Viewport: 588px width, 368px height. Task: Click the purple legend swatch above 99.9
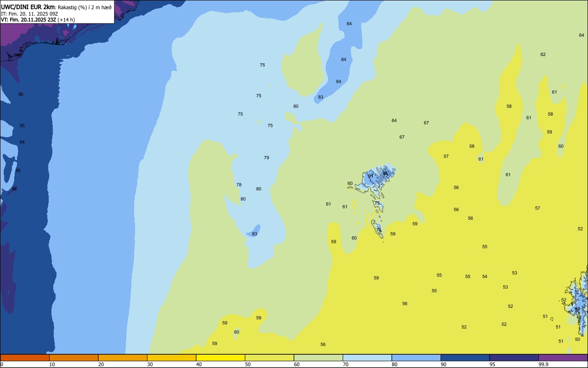click(563, 357)
